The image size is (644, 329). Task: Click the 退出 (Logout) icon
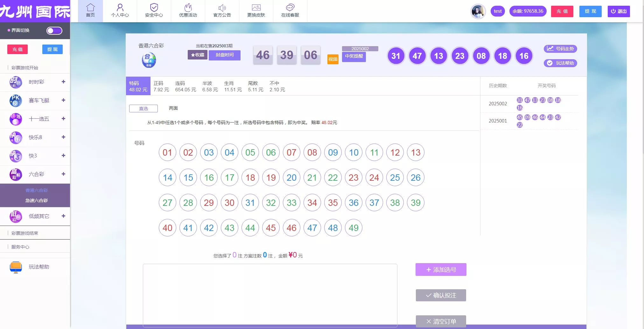click(x=619, y=11)
